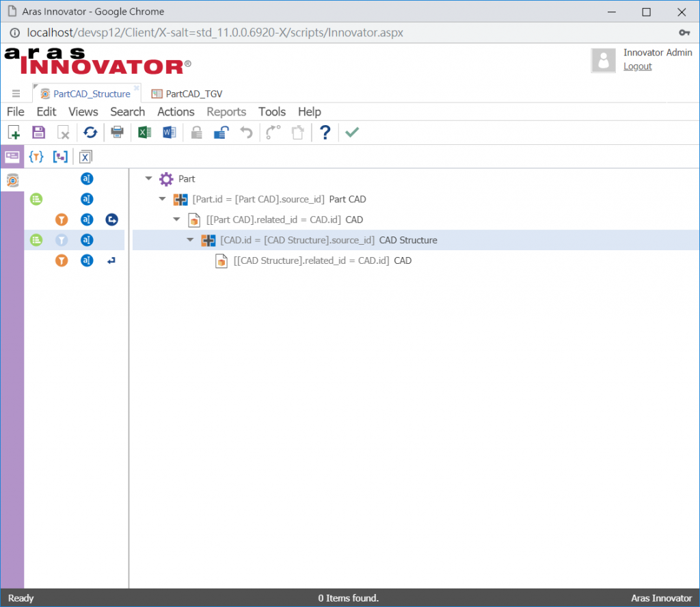Save the query definition
The width and height of the screenshot is (700, 607).
pos(38,133)
